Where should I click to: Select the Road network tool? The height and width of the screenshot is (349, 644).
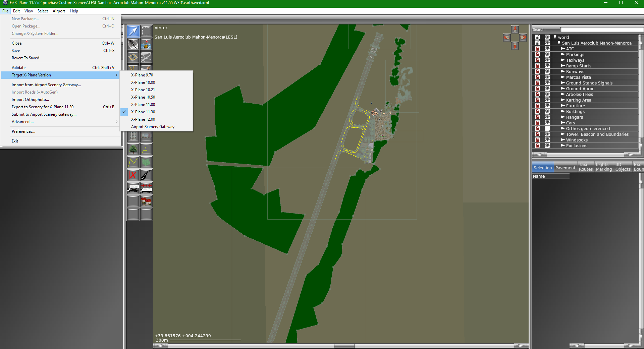(x=146, y=175)
